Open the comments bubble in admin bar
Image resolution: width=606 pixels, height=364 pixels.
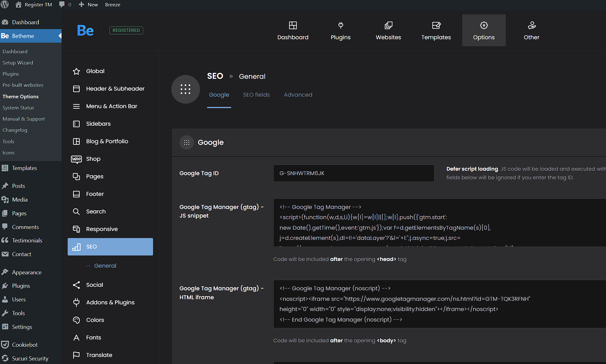(x=65, y=4)
